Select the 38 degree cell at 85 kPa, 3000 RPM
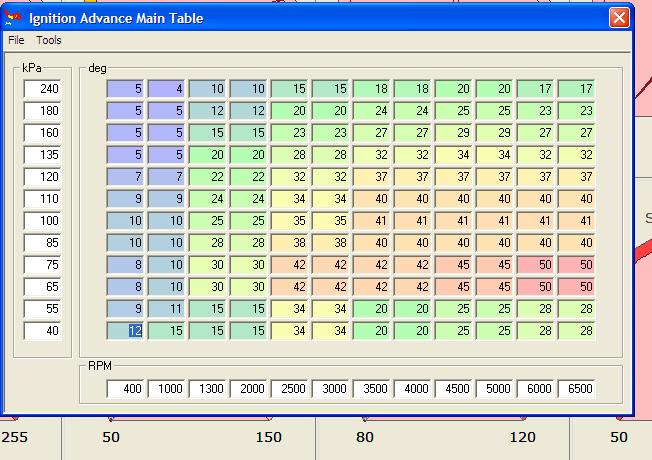Screen dimensions: 652x460 click(331, 243)
